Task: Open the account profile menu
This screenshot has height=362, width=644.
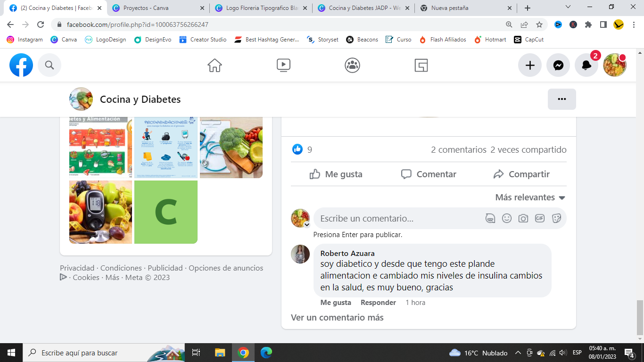Action: pyautogui.click(x=615, y=65)
